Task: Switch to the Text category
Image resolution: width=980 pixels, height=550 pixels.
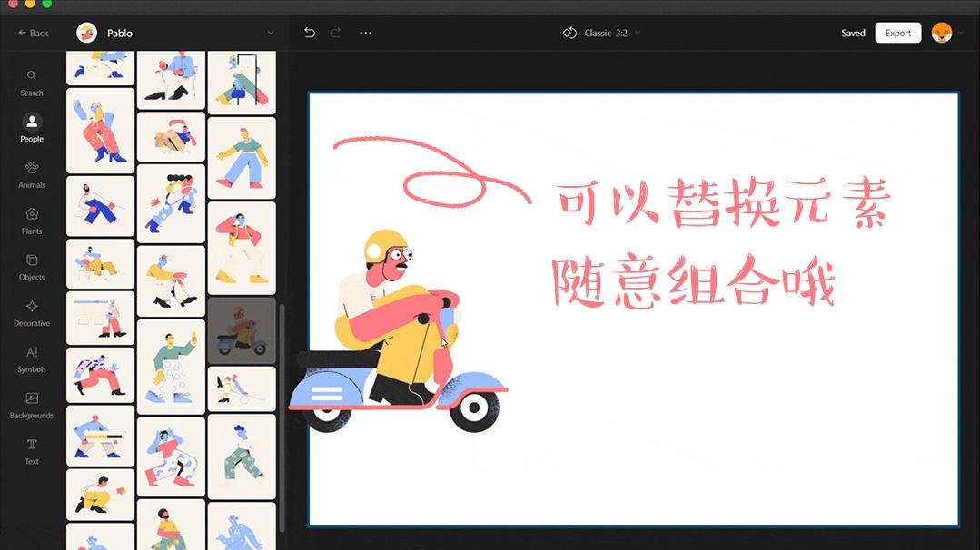Action: click(31, 449)
